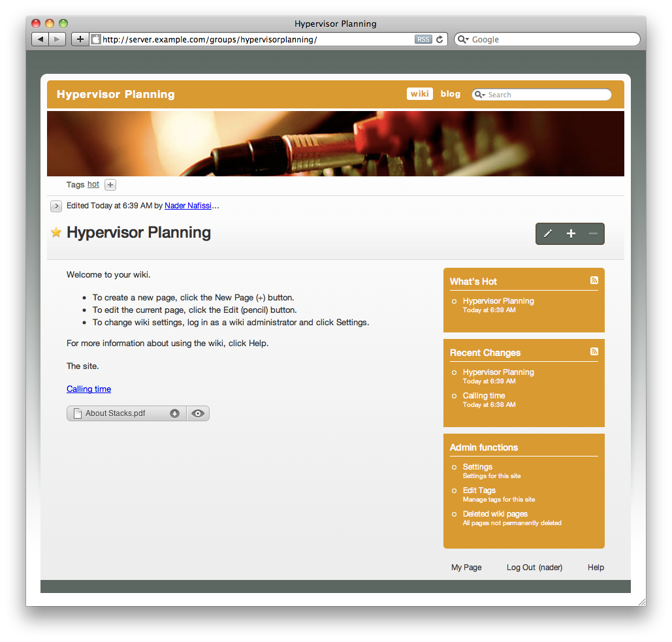Screen dimensions: 672x642
Task: Close the browser window with red button
Action: [x=36, y=24]
